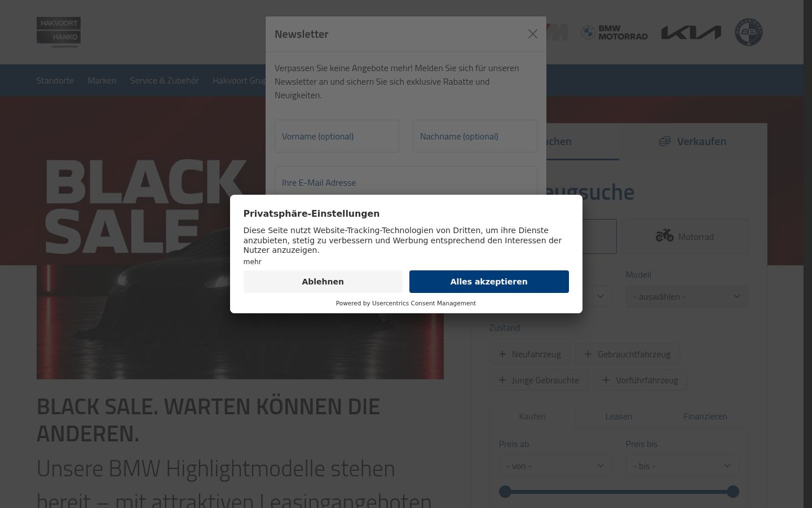This screenshot has width=812, height=508.
Task: Click the "Zustand" label
Action: point(505,327)
